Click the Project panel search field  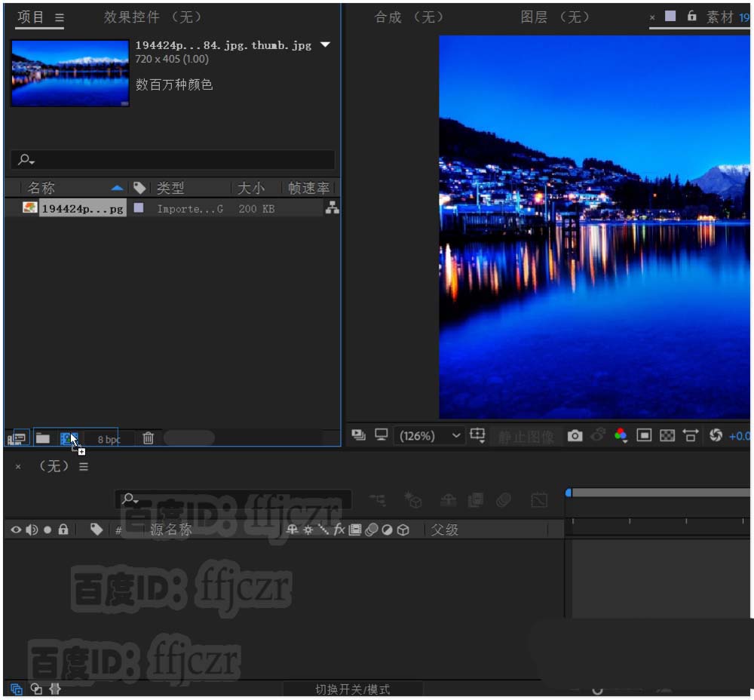tap(173, 160)
